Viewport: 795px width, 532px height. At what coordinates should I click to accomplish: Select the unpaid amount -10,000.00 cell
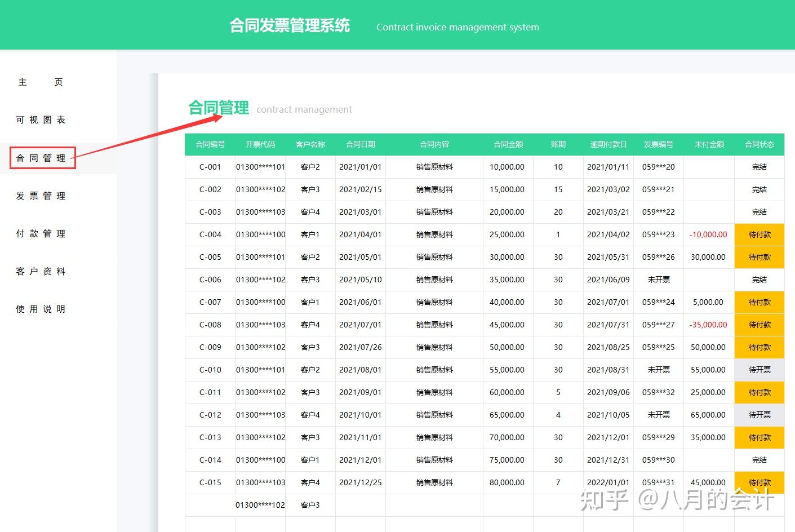[709, 234]
